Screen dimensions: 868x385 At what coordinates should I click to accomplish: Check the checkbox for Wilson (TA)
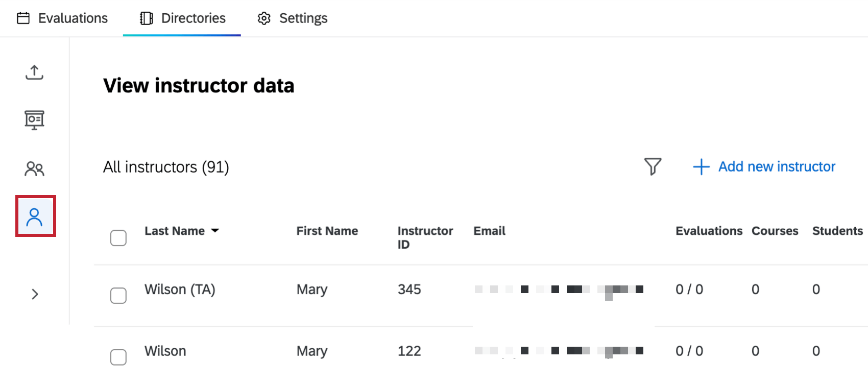pyautogui.click(x=118, y=296)
